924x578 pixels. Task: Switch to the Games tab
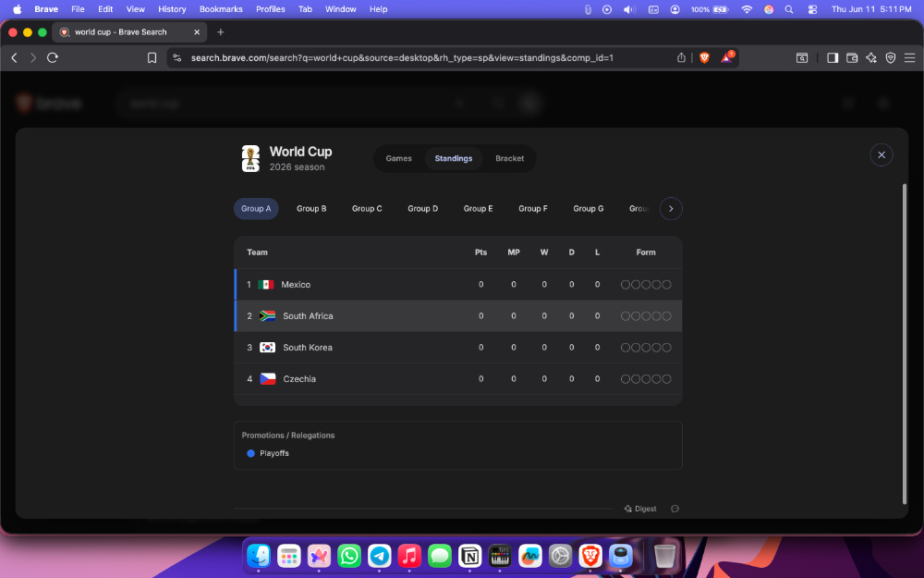point(399,159)
